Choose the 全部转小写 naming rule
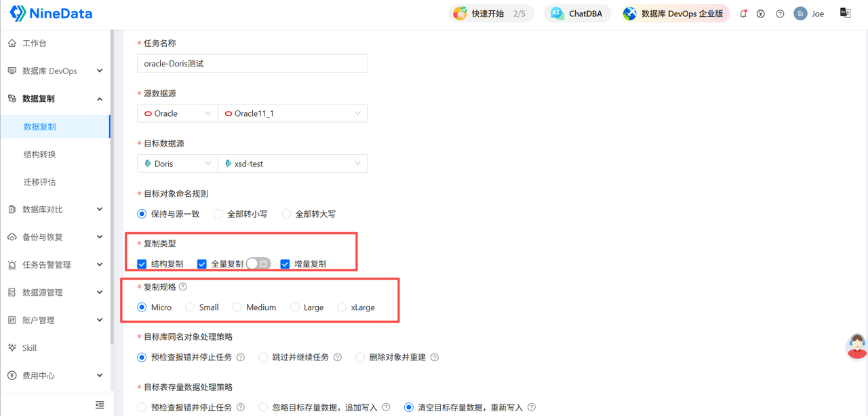 click(x=218, y=214)
